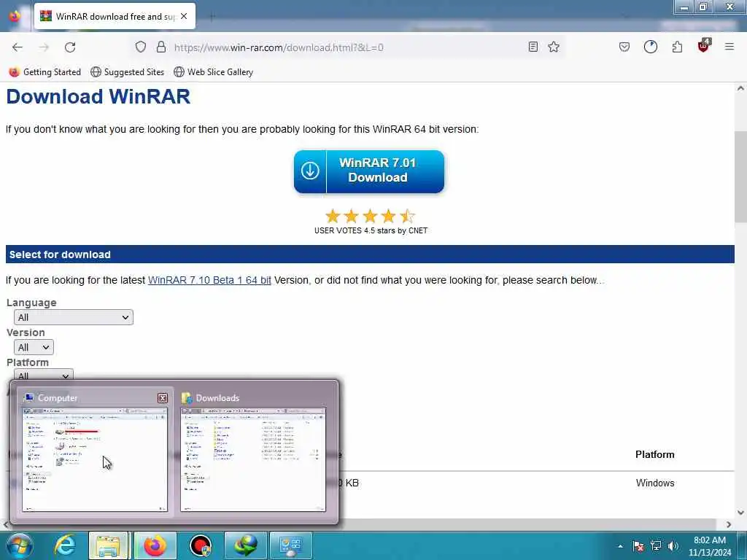The width and height of the screenshot is (747, 560).
Task: Close the WinRAR download tab
Action: 184,16
